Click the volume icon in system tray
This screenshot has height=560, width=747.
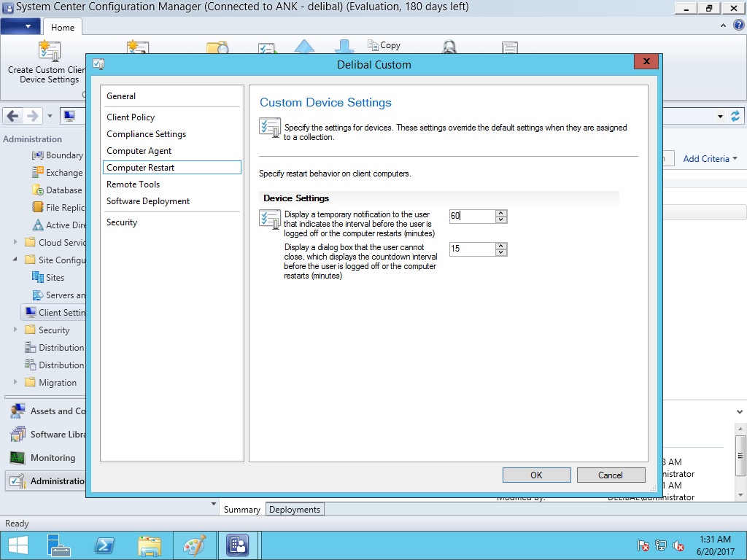678,545
